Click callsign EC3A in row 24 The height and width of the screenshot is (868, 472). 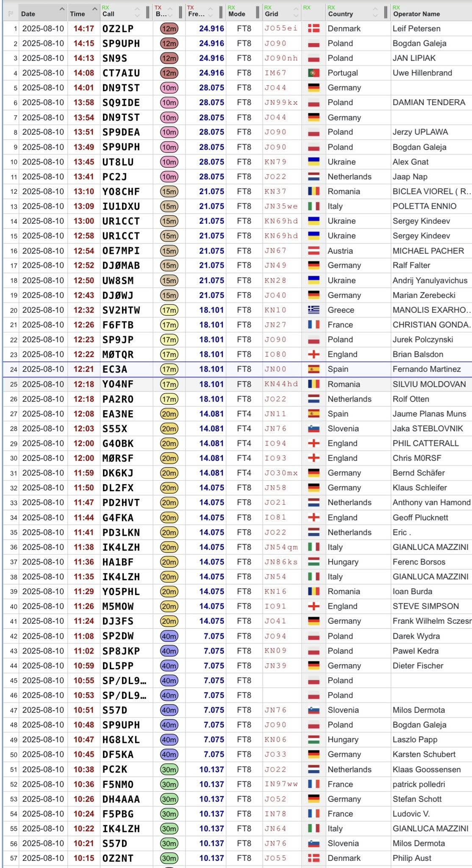point(115,369)
